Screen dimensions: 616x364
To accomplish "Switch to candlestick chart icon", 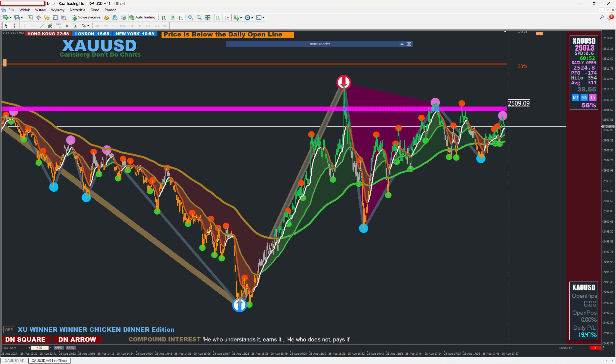I will pyautogui.click(x=172, y=17).
